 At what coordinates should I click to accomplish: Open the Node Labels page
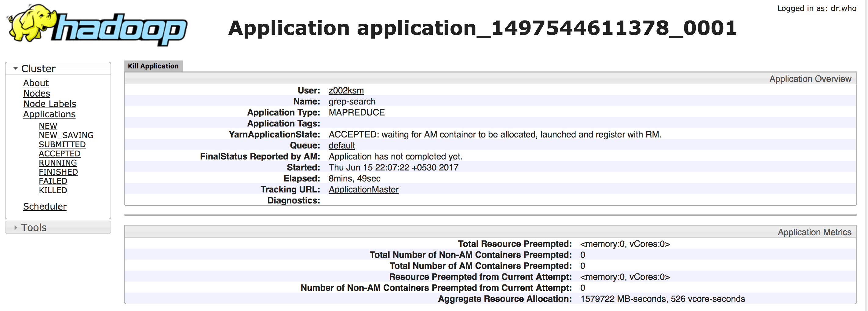[x=49, y=104]
